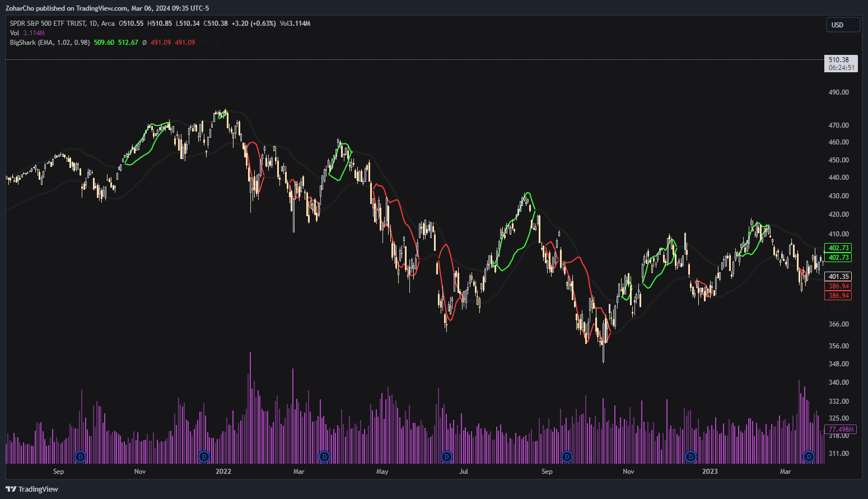Click the Arca exchange label

pos(108,24)
